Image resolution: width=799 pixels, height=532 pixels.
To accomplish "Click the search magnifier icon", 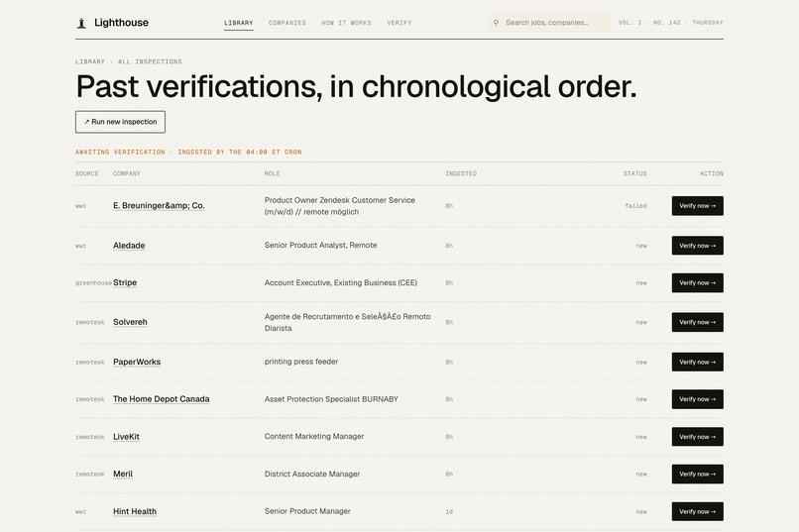I will click(496, 23).
